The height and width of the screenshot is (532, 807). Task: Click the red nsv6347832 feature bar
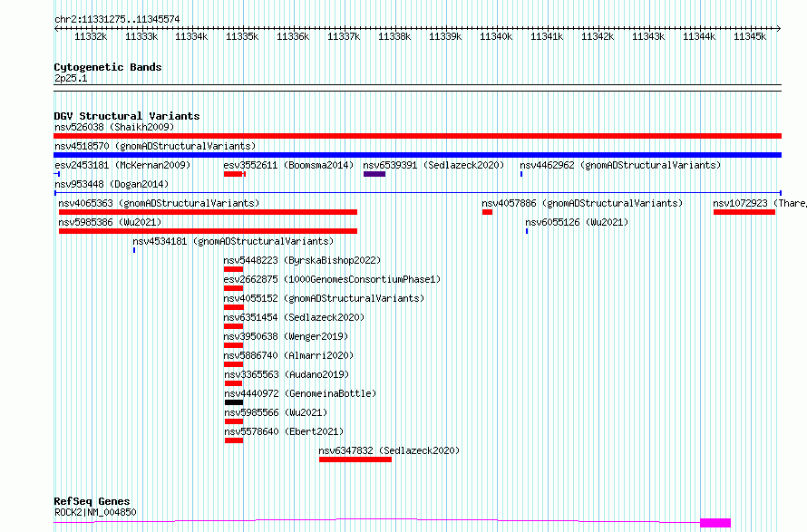click(x=355, y=459)
